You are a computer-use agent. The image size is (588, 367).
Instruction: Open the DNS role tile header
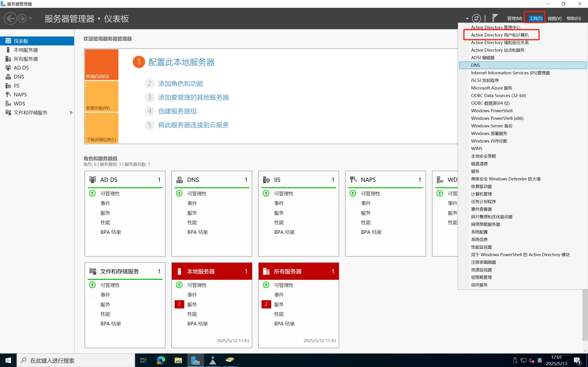(212, 180)
